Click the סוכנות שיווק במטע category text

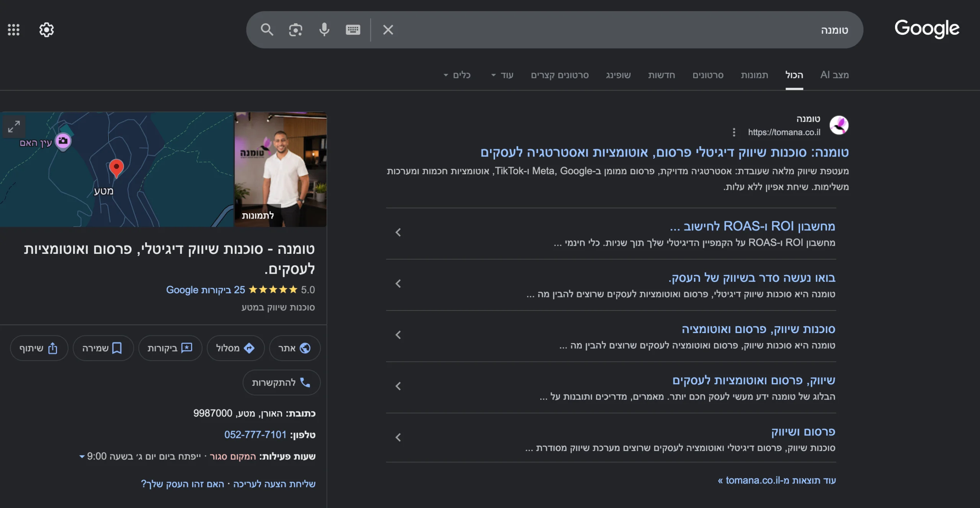click(x=278, y=307)
